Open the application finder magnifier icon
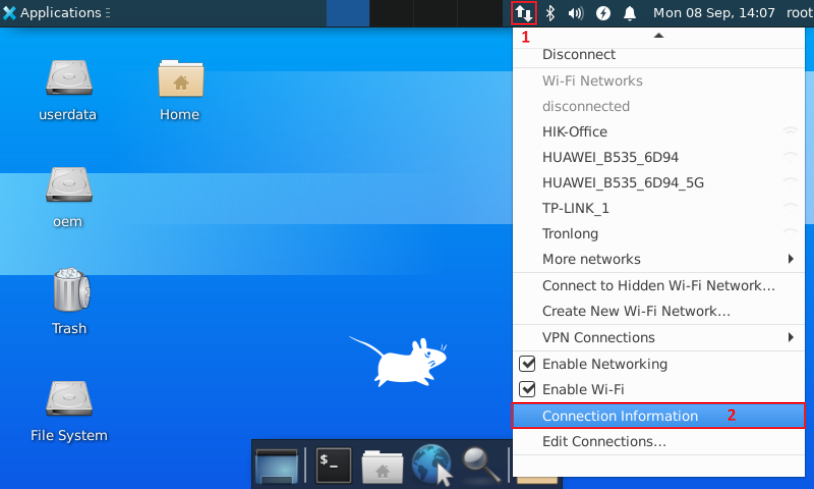The image size is (814, 489). [x=481, y=465]
